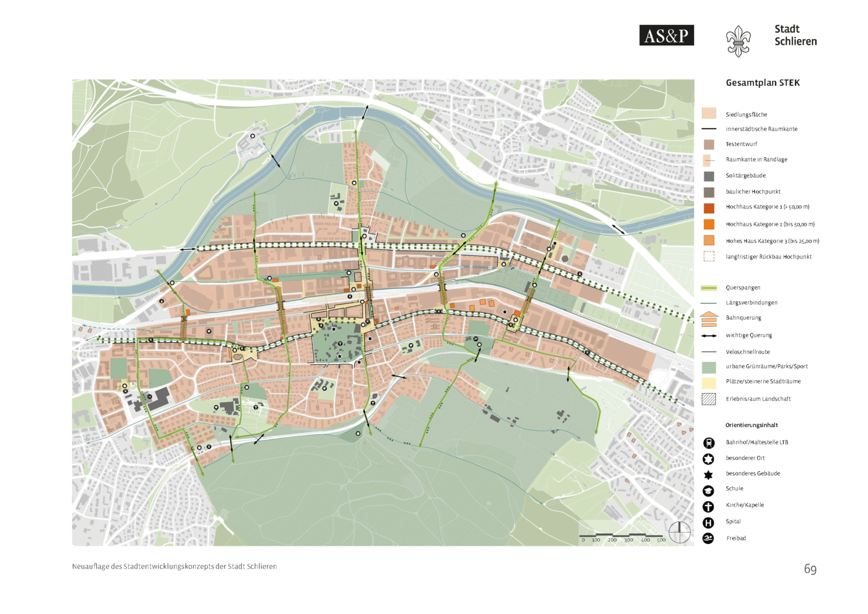This screenshot has width=868, height=614.
Task: Click the Solitärgebäude grey swatch
Action: tap(709, 176)
